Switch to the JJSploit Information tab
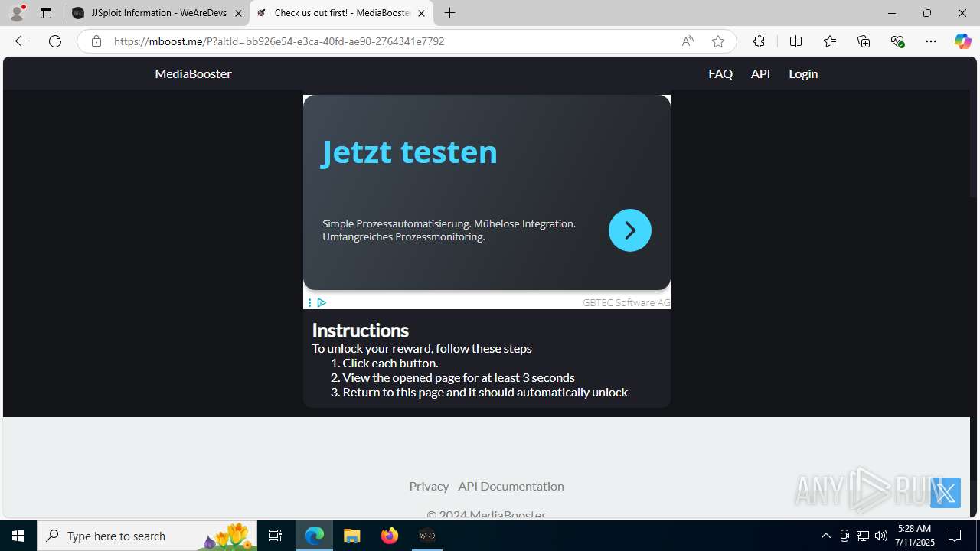 pos(158,13)
